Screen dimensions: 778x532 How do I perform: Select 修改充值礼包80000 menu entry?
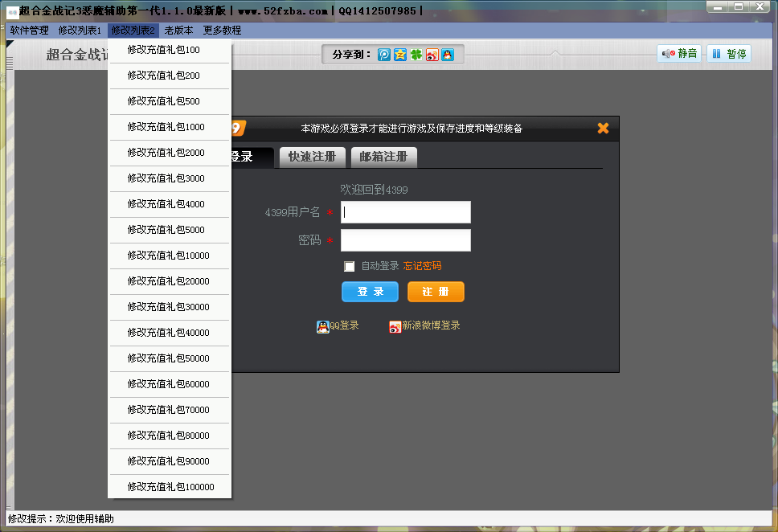pos(170,436)
